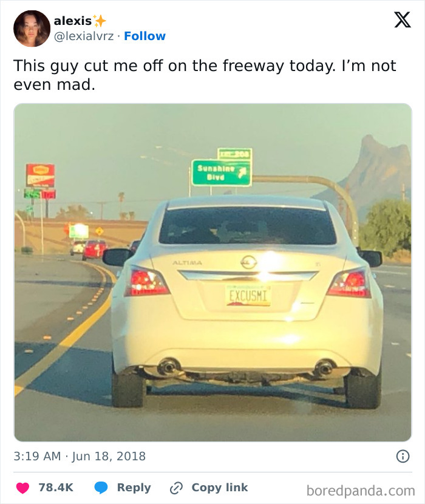The image size is (425, 504).
Task: Select the Copy link text
Action: coord(220,488)
